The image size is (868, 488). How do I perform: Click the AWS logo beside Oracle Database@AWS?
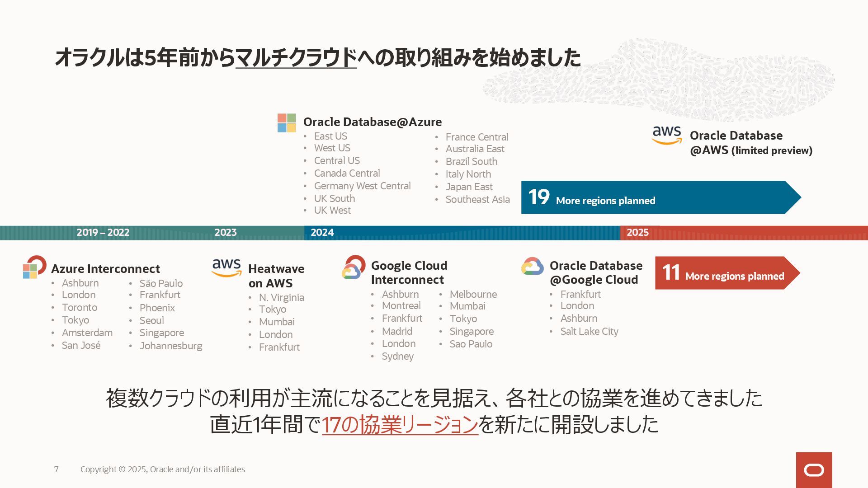(x=667, y=135)
